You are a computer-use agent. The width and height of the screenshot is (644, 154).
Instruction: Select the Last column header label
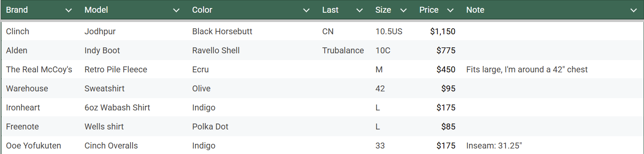click(x=330, y=10)
